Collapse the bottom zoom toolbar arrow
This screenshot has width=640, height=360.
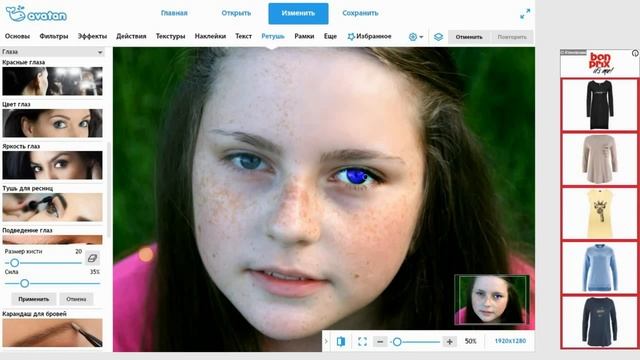326,341
